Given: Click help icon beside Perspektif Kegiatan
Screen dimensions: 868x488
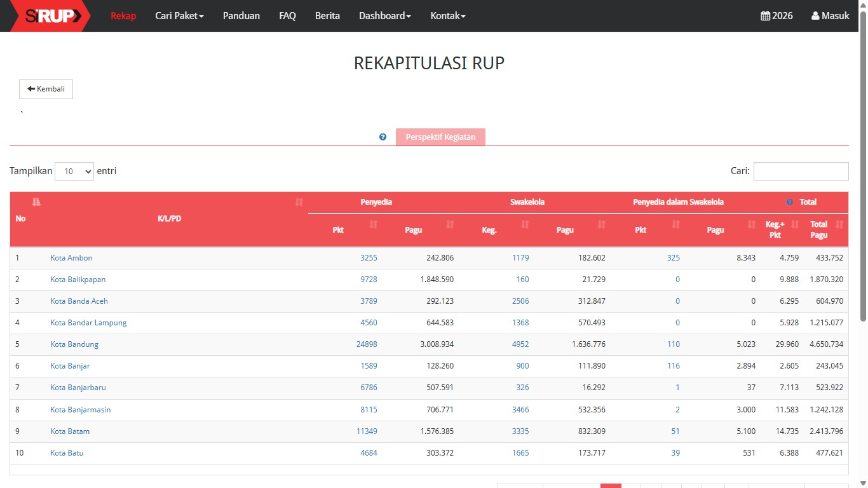Looking at the screenshot, I should pos(383,137).
